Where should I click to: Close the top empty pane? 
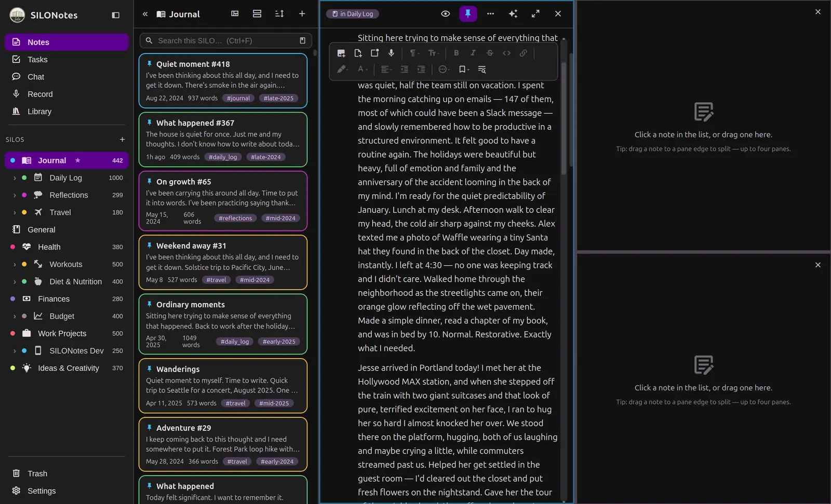coord(818,12)
